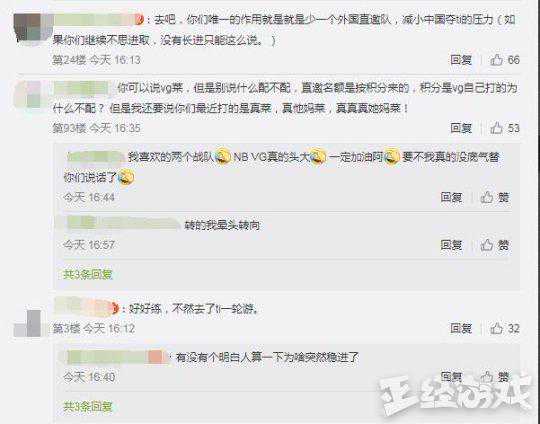The image size is (540, 424).
Task: Like the 16:57 reply 转的我晕头转向
Action: [495, 245]
